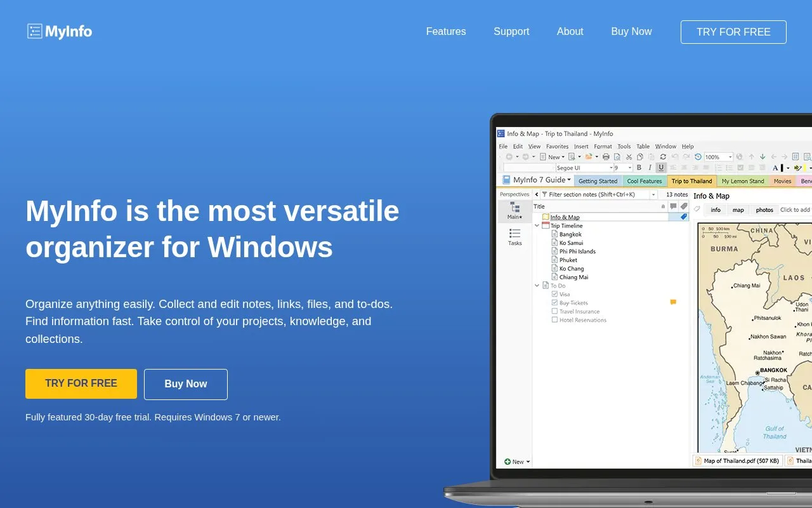812x508 pixels.
Task: Toggle Underline formatting button
Action: tap(661, 168)
